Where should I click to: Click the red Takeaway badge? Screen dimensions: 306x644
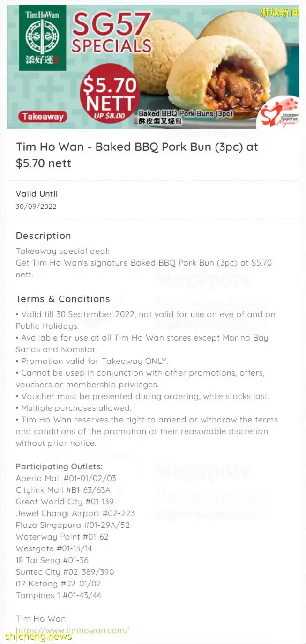(43, 117)
